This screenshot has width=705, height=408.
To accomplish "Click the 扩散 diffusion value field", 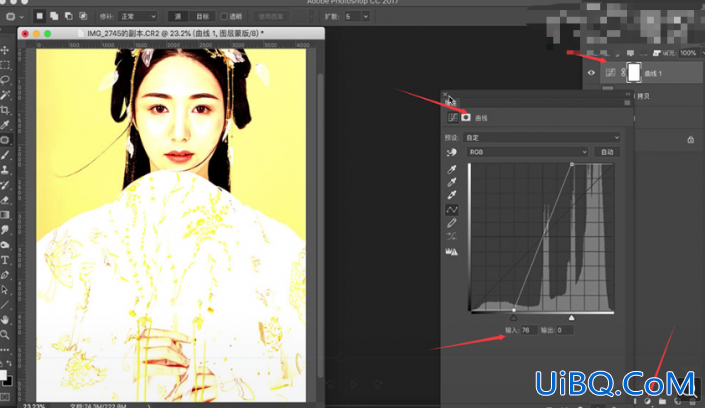I will coord(352,17).
